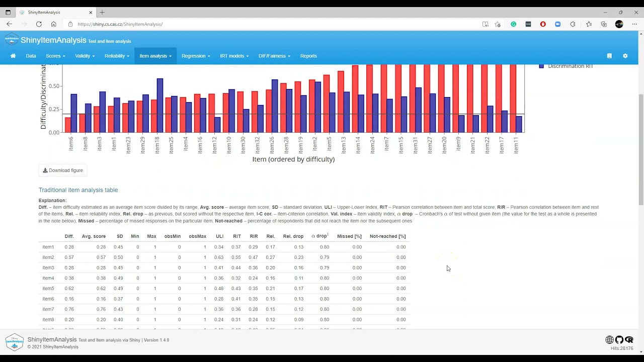Click the Rel. drop column header

tap(293, 236)
